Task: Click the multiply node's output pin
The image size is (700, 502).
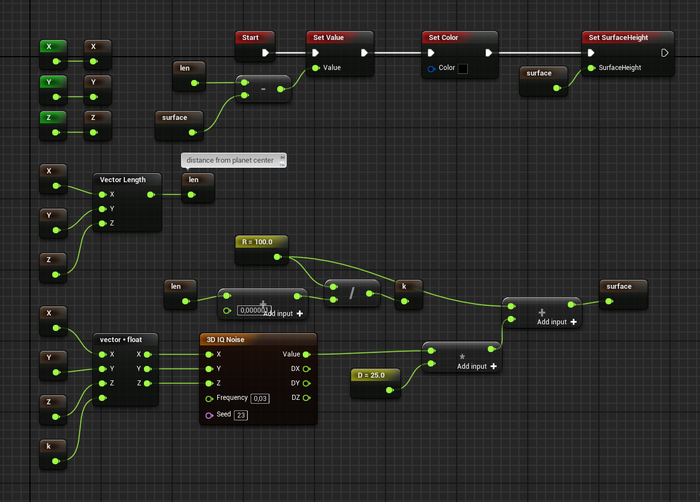Action: [491, 349]
